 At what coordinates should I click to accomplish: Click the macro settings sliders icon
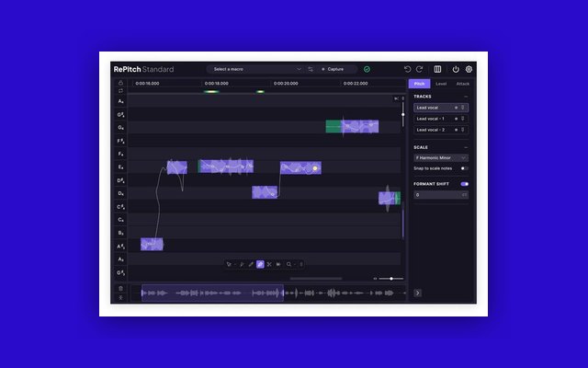tap(311, 69)
